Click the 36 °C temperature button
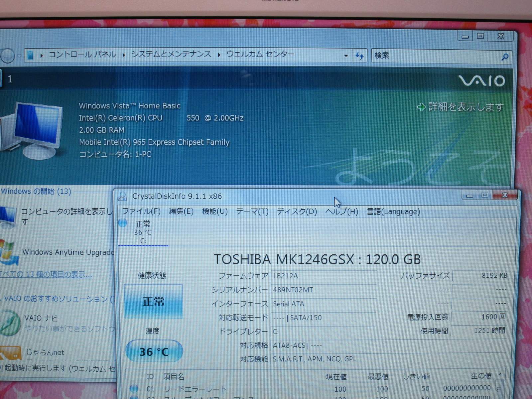The height and width of the screenshot is (399, 532). 154,351
